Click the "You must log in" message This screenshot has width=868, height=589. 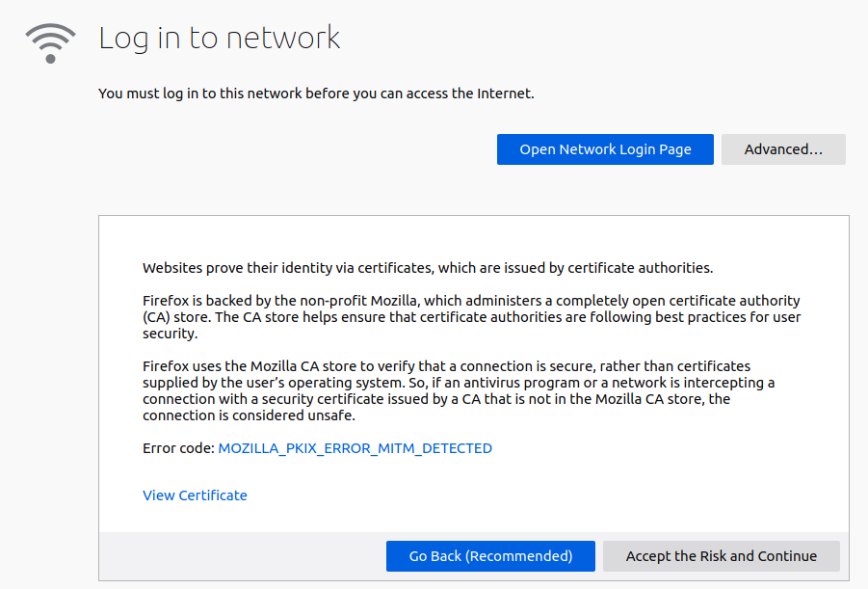point(315,94)
